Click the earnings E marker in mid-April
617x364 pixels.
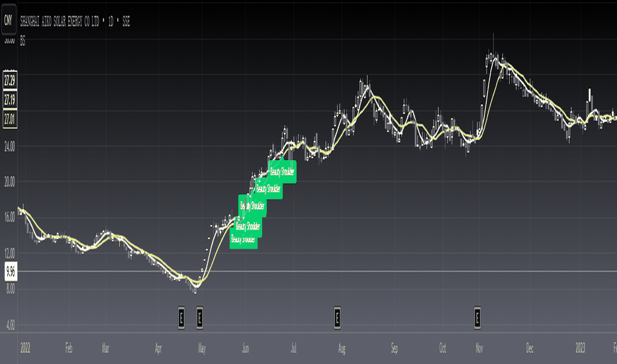(181, 318)
